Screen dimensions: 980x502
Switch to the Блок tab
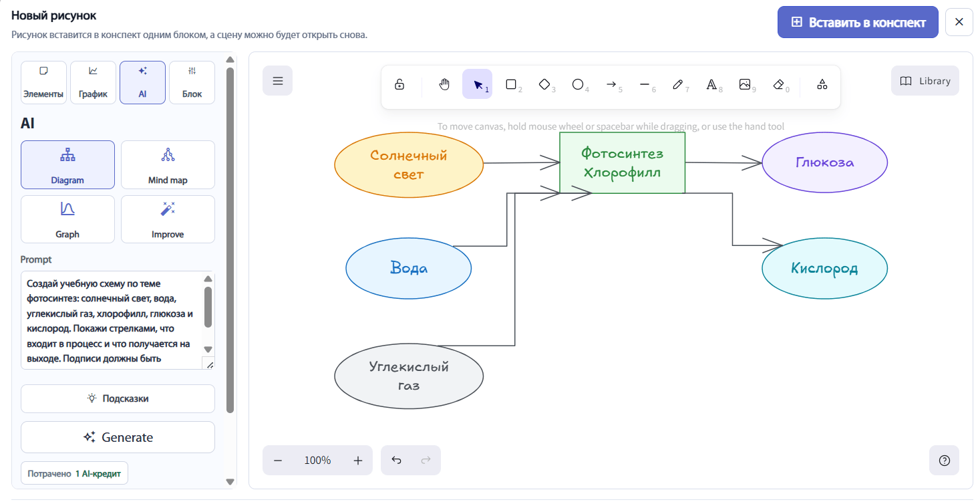(x=192, y=83)
